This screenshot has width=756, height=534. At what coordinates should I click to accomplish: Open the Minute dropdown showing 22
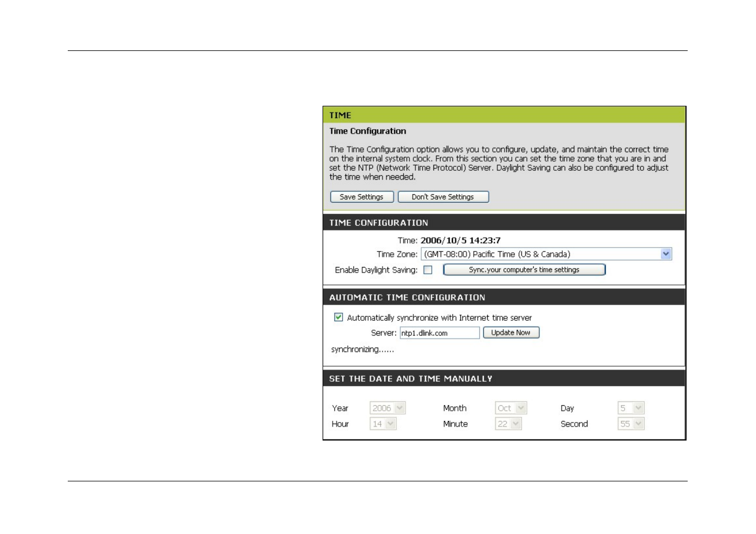508,424
